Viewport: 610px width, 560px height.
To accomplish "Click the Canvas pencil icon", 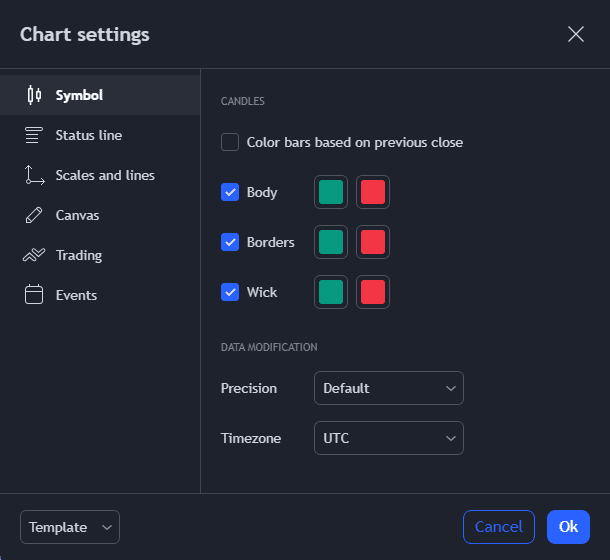I will coord(34,215).
